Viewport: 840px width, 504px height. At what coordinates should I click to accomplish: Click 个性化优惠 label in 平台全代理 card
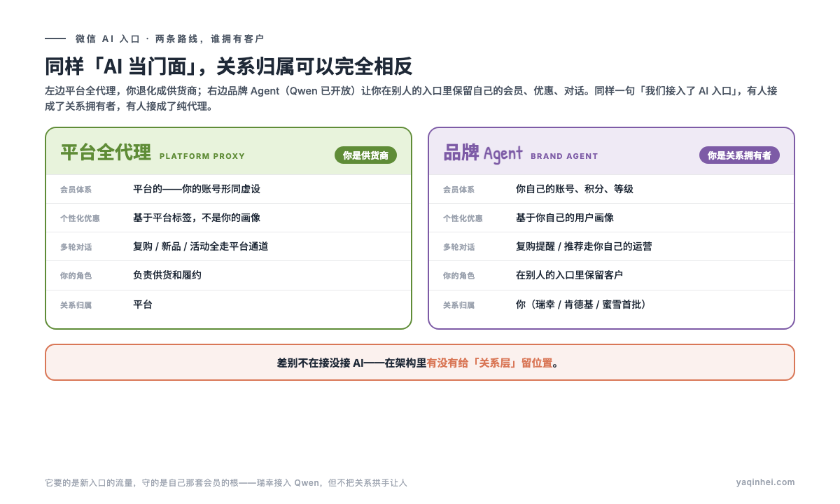tap(80, 218)
